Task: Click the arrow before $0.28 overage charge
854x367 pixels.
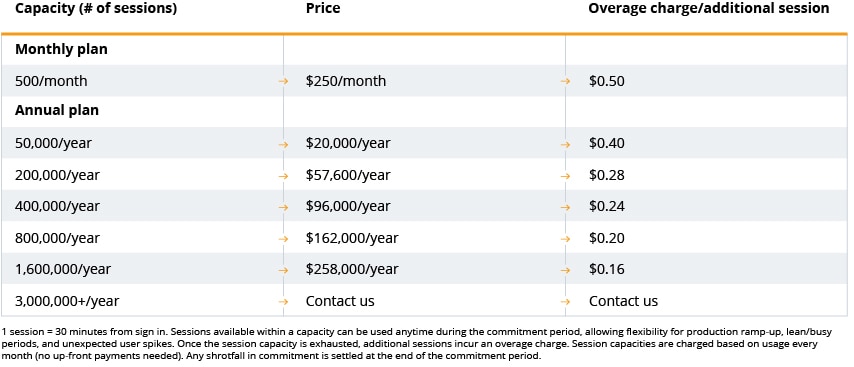Action: [x=565, y=175]
